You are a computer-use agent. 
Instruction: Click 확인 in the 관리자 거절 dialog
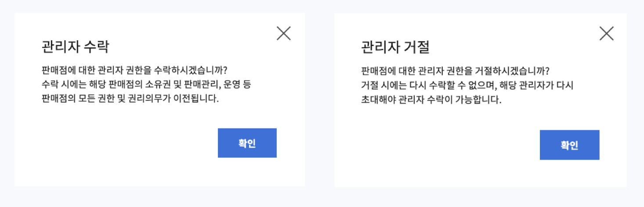(x=569, y=145)
